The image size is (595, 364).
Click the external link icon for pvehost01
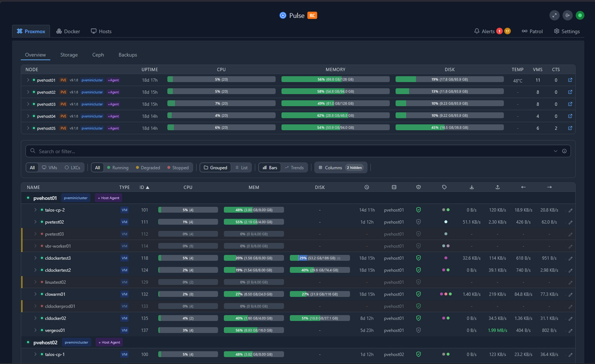tap(570, 80)
